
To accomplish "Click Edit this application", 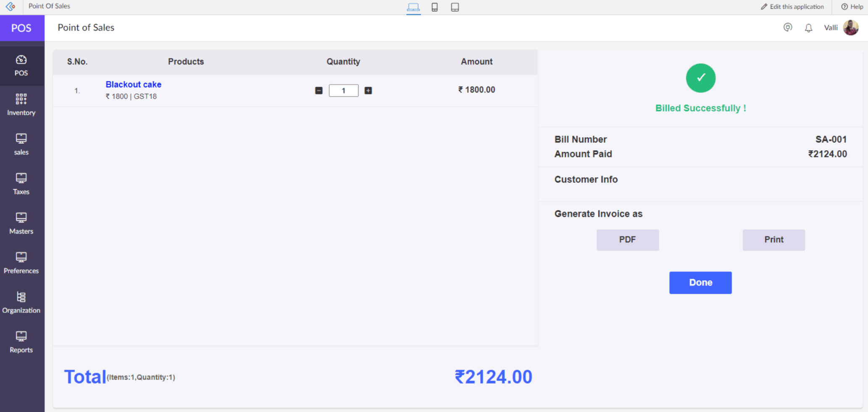I will (x=792, y=7).
